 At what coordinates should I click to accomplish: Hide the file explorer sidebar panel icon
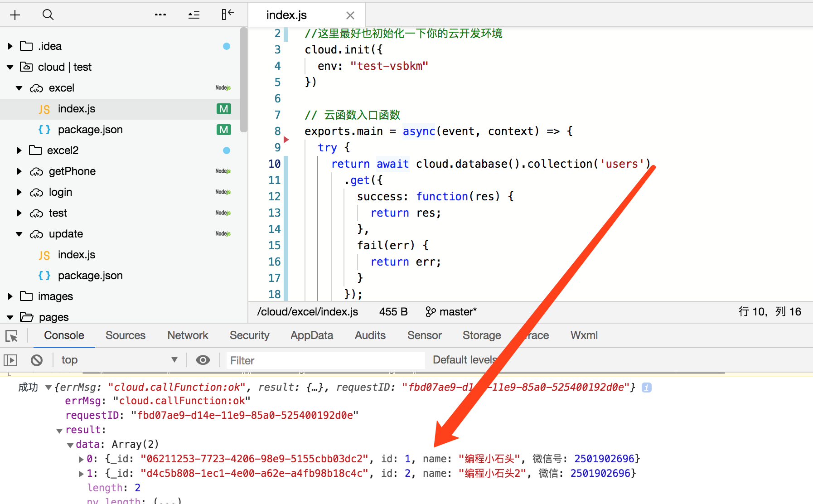click(x=227, y=15)
